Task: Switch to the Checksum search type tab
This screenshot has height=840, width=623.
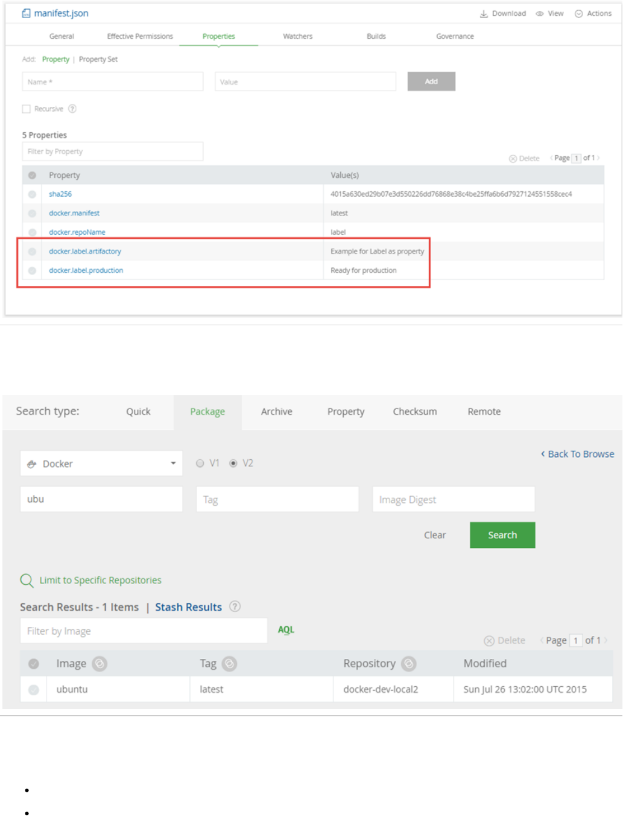Action: click(x=415, y=412)
